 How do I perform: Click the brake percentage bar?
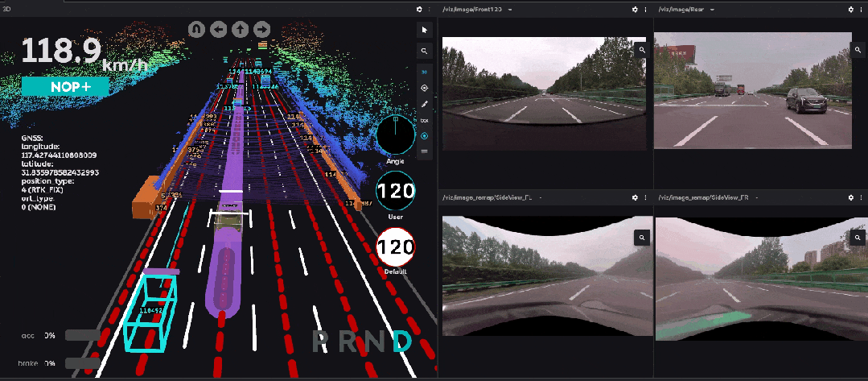pyautogui.click(x=83, y=363)
